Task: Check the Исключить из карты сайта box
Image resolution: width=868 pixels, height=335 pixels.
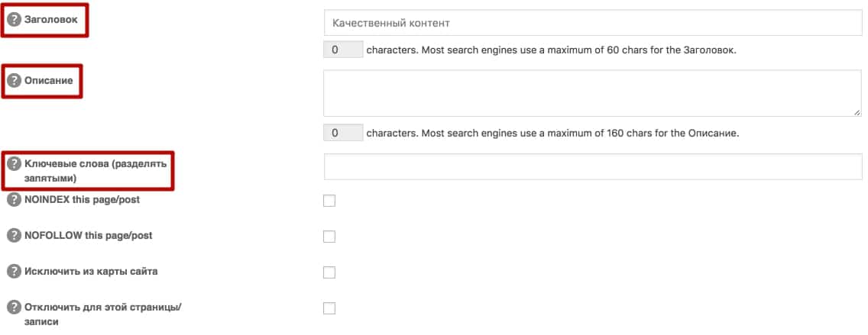Action: click(329, 272)
